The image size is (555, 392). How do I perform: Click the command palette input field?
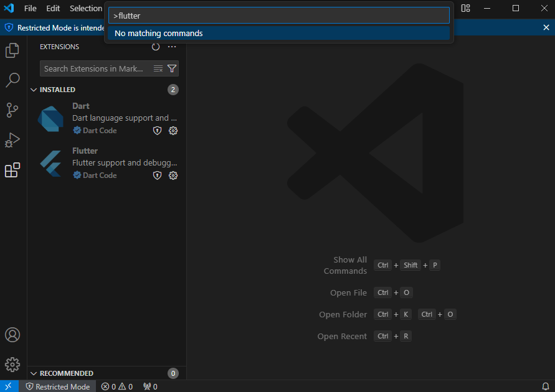279,16
